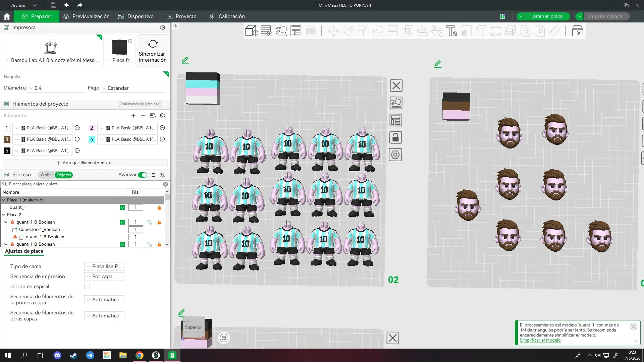Click the Add model cube icon

pos(251,31)
